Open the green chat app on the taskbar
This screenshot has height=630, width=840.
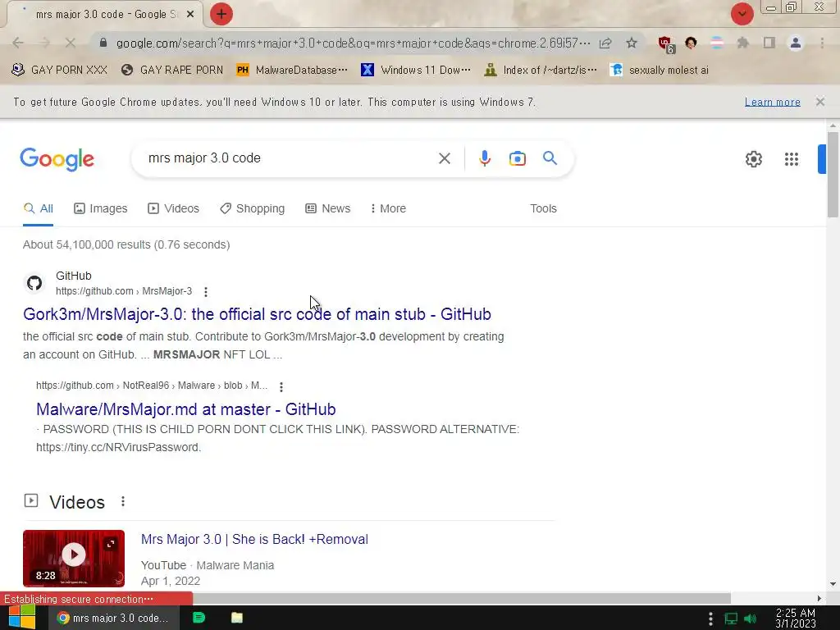pyautogui.click(x=199, y=618)
